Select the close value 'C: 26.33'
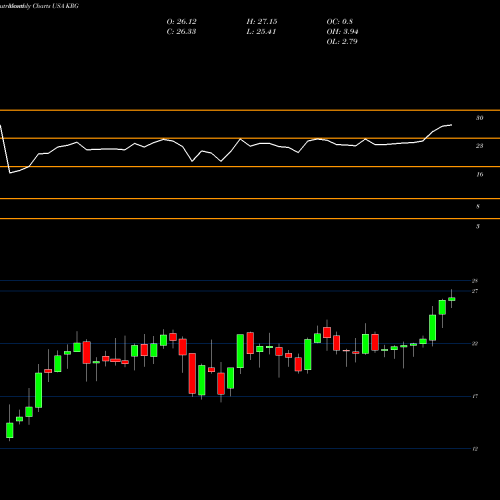 [181, 32]
